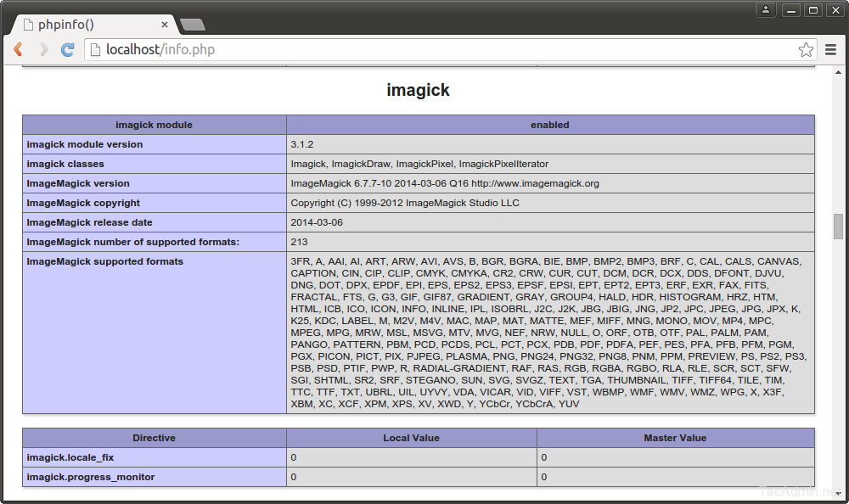The width and height of the screenshot is (849, 504).
Task: Click imagick.locale_fix master value 0
Action: pos(544,457)
